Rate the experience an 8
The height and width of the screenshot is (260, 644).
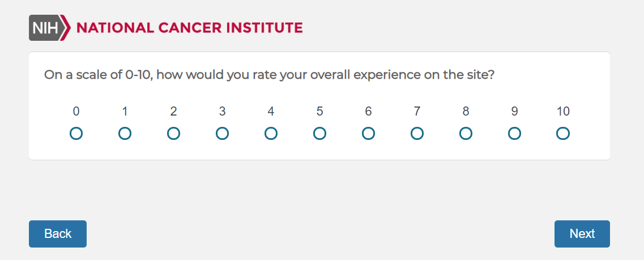pyautogui.click(x=466, y=134)
